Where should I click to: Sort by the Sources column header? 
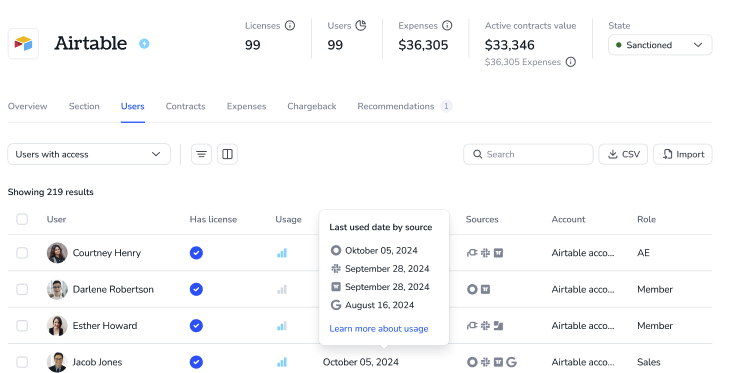[x=482, y=219]
